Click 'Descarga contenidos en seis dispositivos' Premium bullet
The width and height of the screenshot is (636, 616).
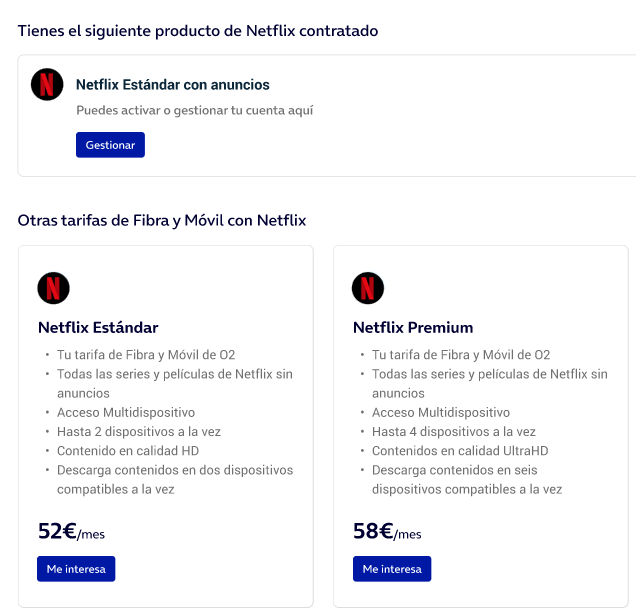(x=467, y=480)
